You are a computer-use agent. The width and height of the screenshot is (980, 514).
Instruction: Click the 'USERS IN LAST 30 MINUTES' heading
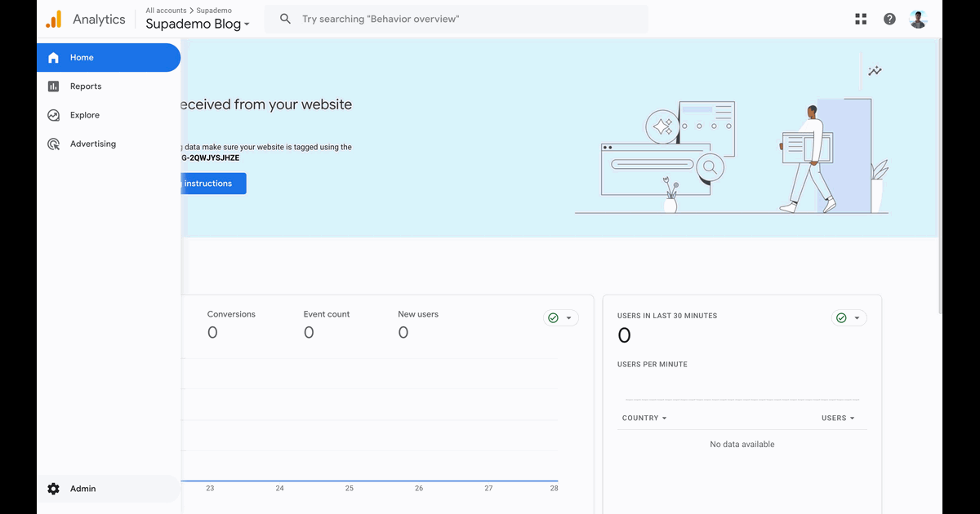point(667,316)
